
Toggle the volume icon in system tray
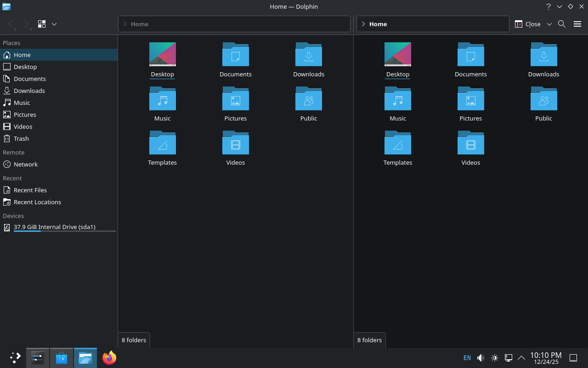[x=481, y=358]
